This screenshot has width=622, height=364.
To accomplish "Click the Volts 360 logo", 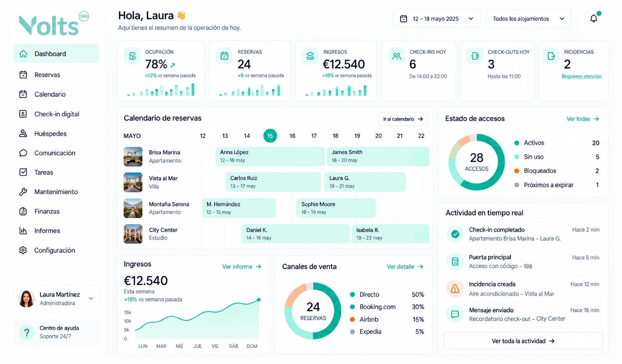I will [x=54, y=24].
